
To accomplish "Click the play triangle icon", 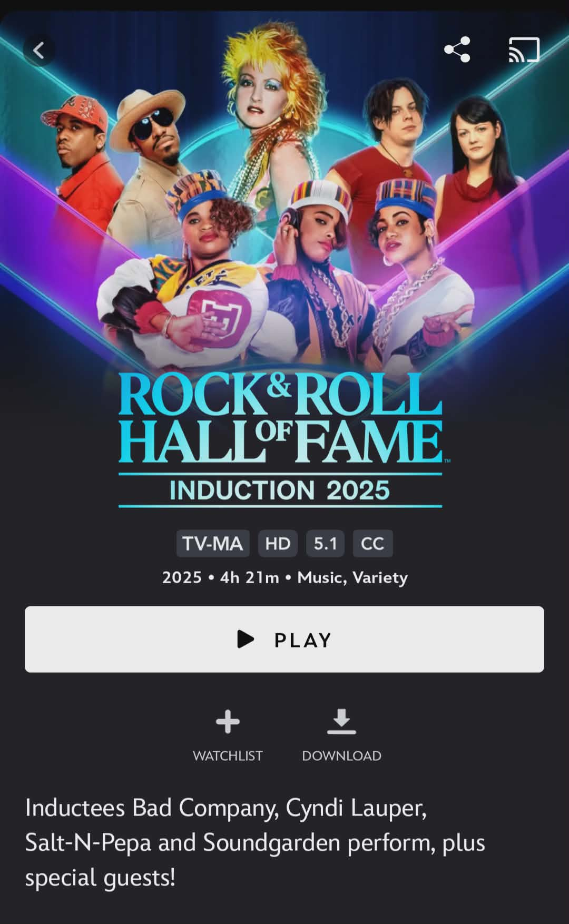I will tap(246, 639).
